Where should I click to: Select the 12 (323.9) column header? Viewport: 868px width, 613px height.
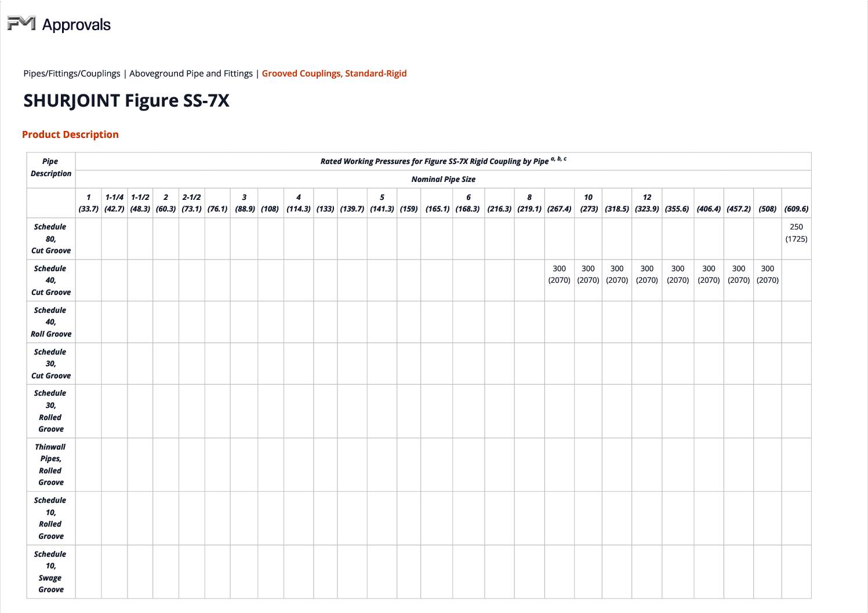[647, 203]
